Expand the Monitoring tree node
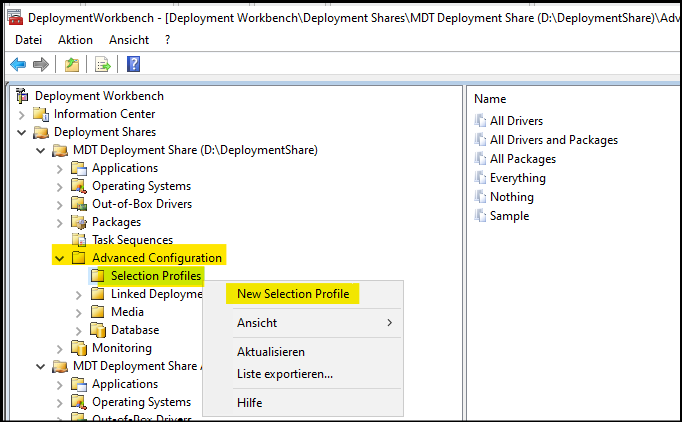This screenshot has height=422, width=682. pos(60,349)
